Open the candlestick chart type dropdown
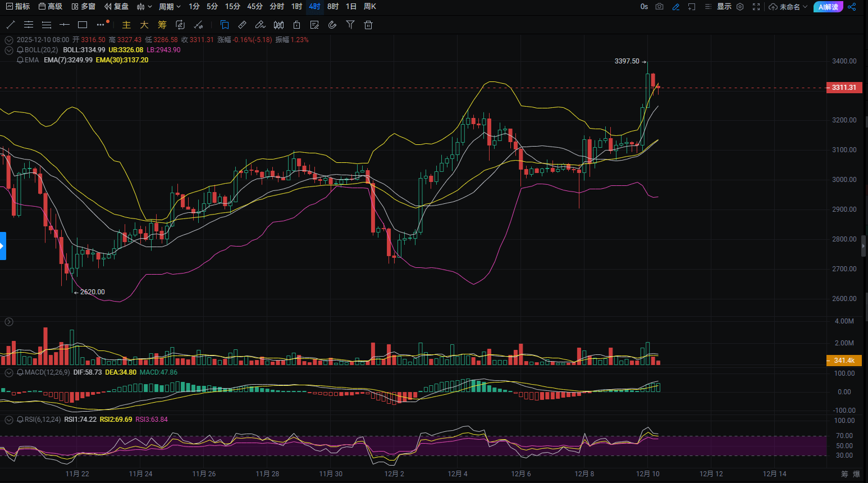868x483 pixels. [144, 7]
